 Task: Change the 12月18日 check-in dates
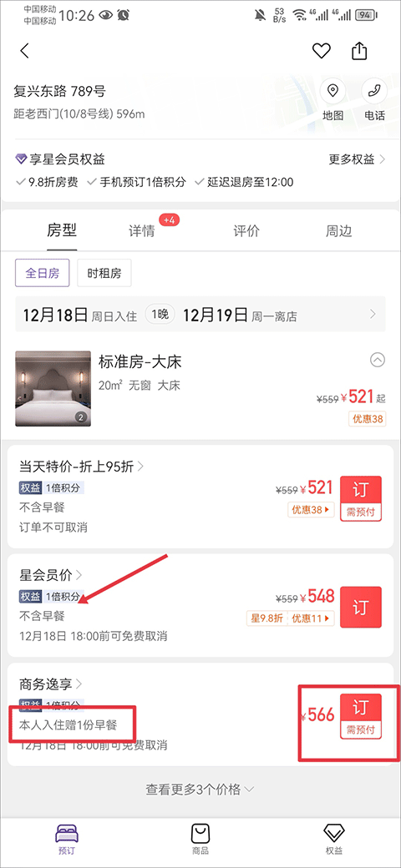[x=200, y=315]
